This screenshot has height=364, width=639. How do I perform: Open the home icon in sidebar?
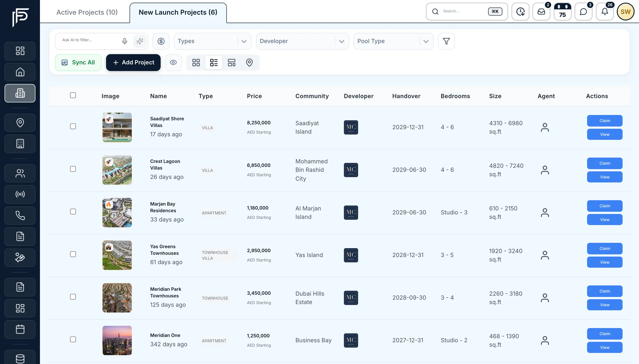(20, 72)
